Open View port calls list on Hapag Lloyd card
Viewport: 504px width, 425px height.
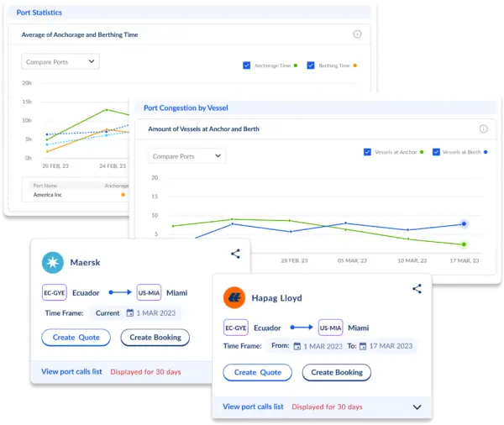pyautogui.click(x=253, y=407)
